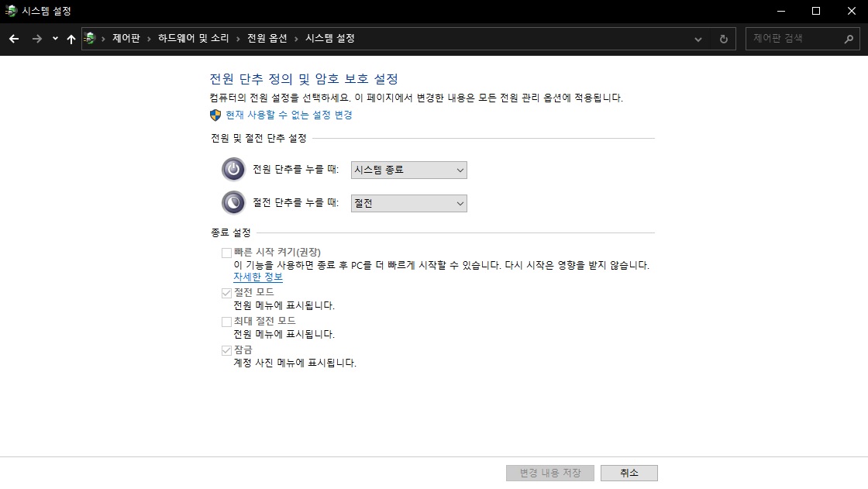Uncheck the 잠금 checkbox
Image resolution: width=868 pixels, height=489 pixels.
(x=226, y=350)
